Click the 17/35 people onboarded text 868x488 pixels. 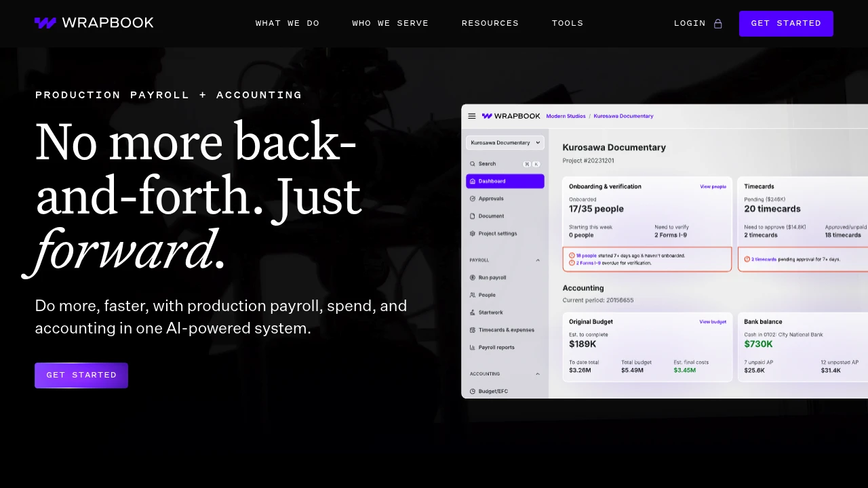coord(596,209)
